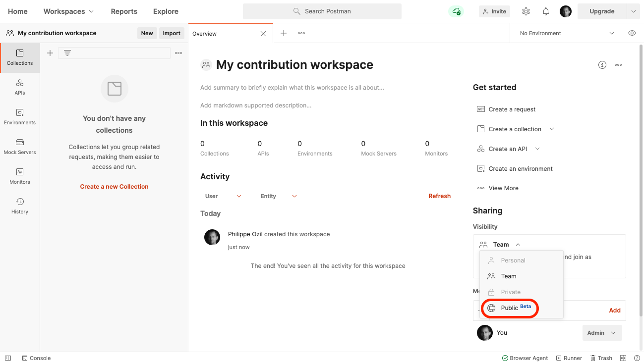
Task: Click Create an environment
Action: 515,169
